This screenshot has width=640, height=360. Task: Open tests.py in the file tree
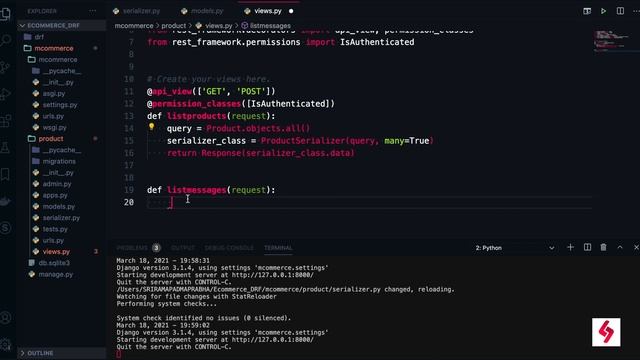click(55, 229)
